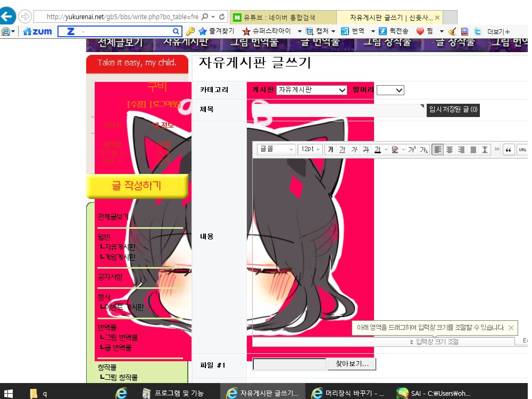Click the Twitter icon in toolbar
Image resolution: width=532 pixels, height=399 pixels.
pyautogui.click(x=478, y=31)
